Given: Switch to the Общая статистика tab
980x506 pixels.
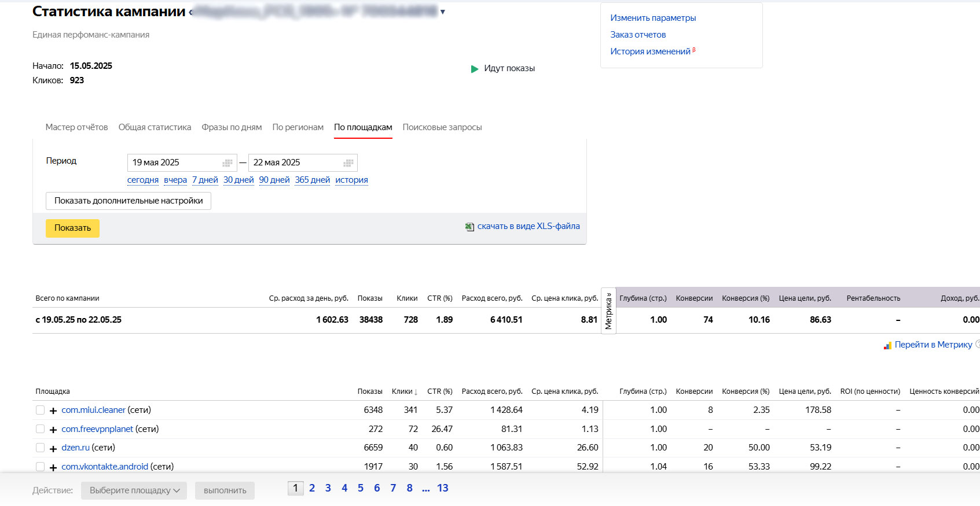Looking at the screenshot, I should click(155, 127).
